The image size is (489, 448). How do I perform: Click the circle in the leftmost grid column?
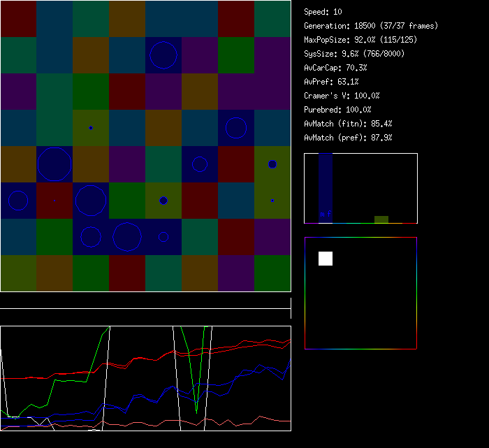(18, 201)
